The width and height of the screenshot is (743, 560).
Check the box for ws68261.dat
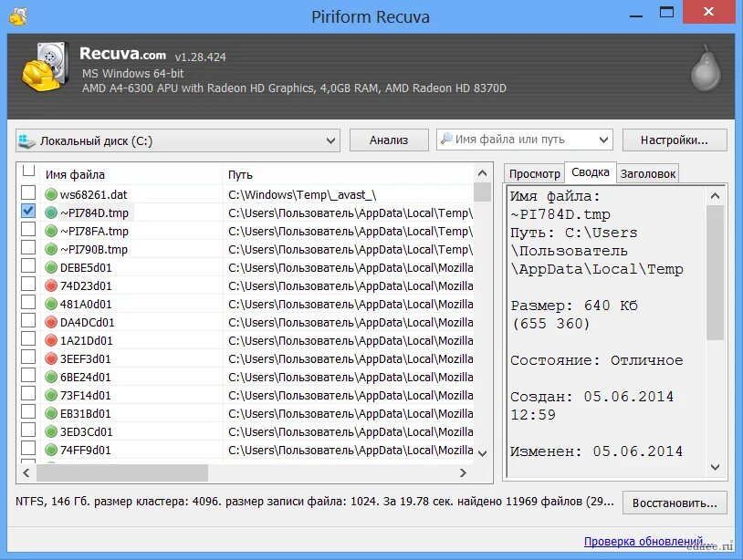28,192
